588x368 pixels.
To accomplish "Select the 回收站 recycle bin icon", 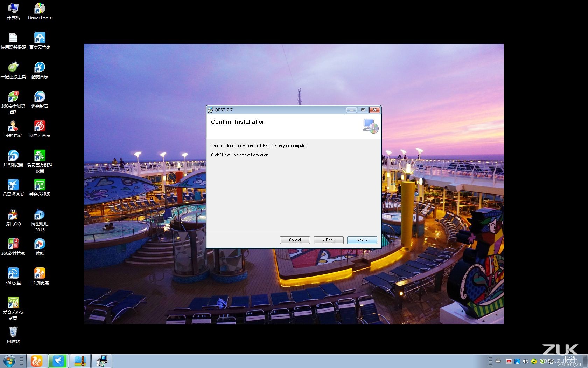I will coord(13,335).
